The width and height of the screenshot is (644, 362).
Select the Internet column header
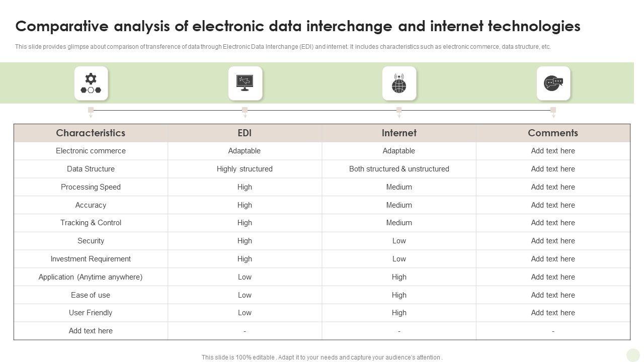pyautogui.click(x=399, y=133)
